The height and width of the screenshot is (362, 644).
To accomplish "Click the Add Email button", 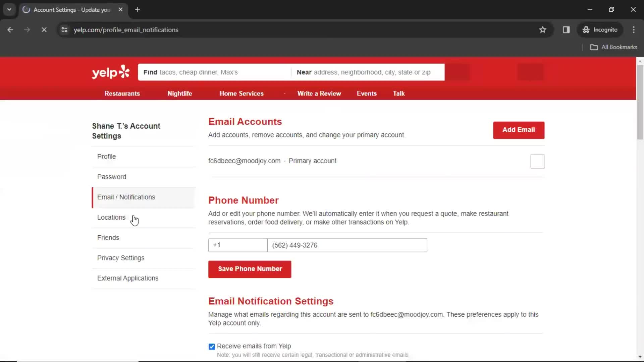I will [519, 130].
